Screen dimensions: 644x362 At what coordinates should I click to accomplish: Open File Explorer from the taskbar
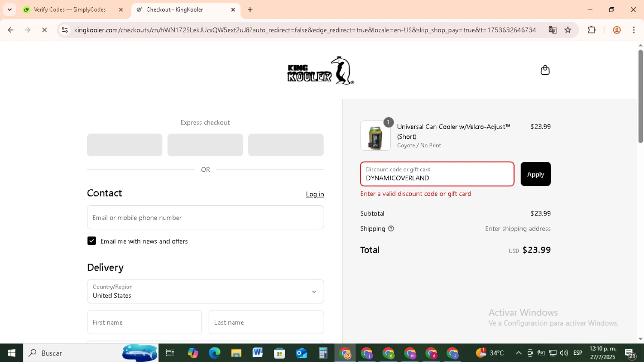[x=236, y=353]
